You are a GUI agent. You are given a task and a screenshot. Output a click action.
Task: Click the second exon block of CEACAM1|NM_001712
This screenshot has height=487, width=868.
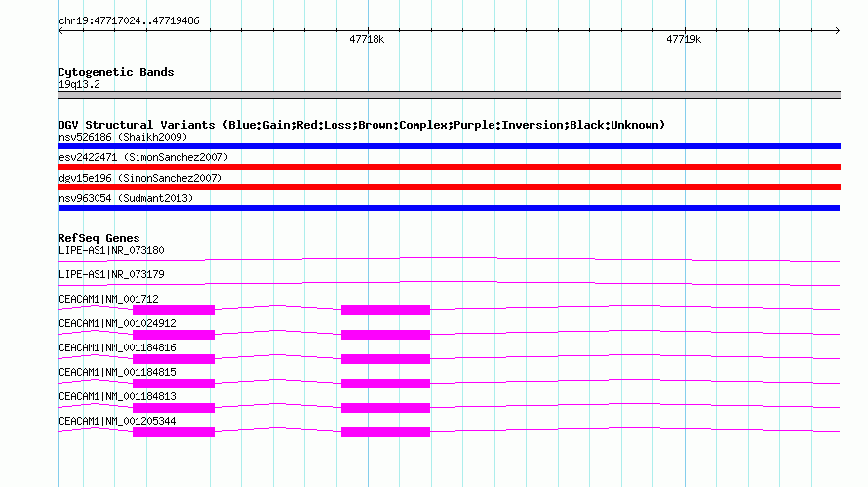click(385, 310)
